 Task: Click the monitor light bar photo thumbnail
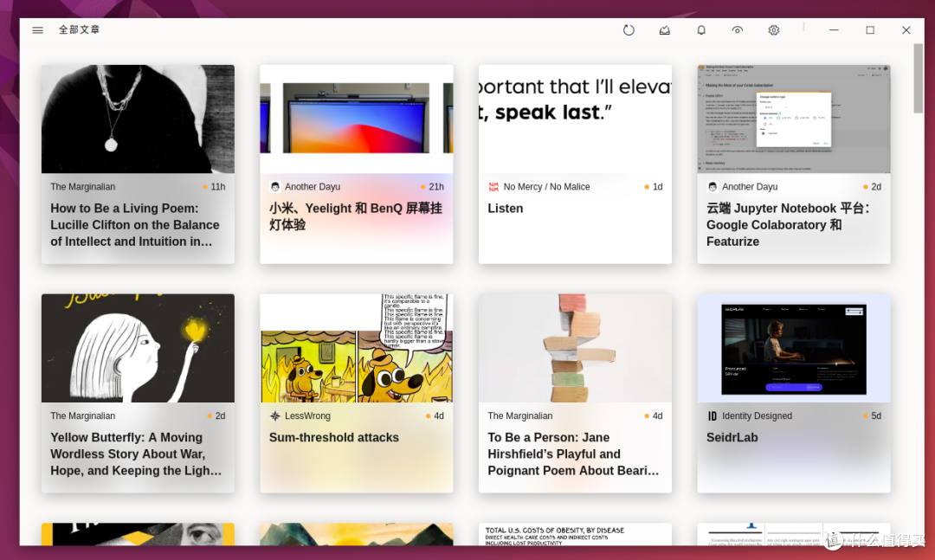tap(356, 119)
